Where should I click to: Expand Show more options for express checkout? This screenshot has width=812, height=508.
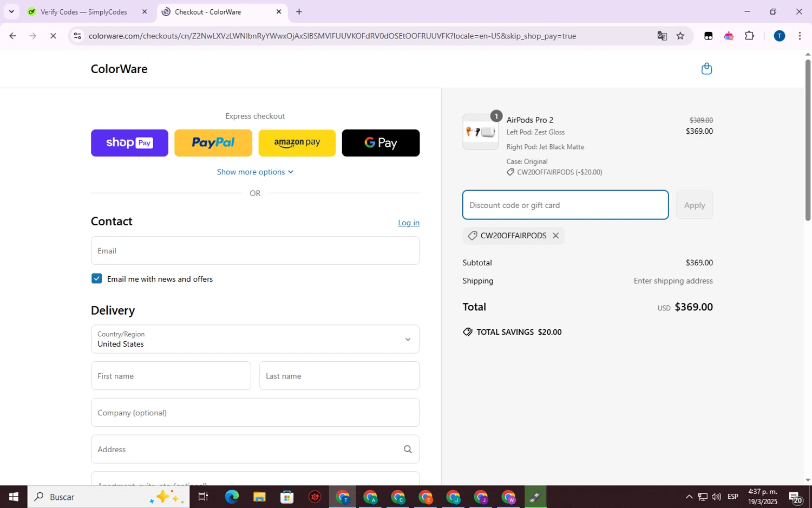click(x=255, y=172)
